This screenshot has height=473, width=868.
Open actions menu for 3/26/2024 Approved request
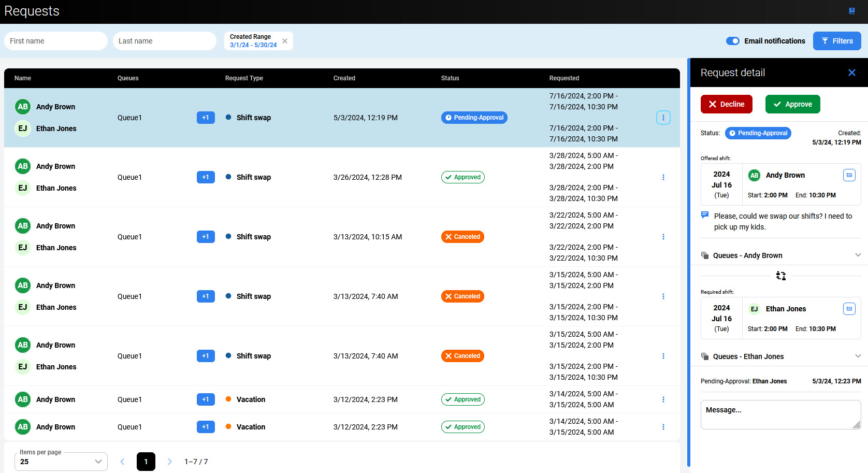(x=663, y=177)
